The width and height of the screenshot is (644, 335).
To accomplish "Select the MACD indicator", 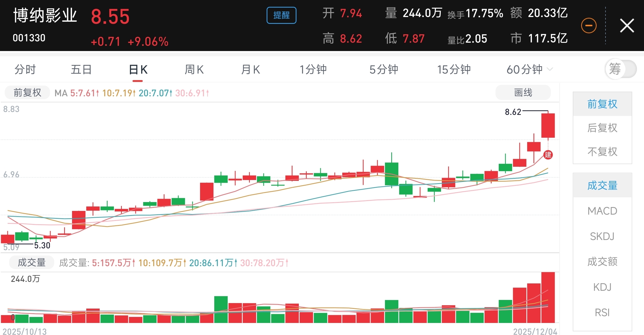I will click(602, 211).
